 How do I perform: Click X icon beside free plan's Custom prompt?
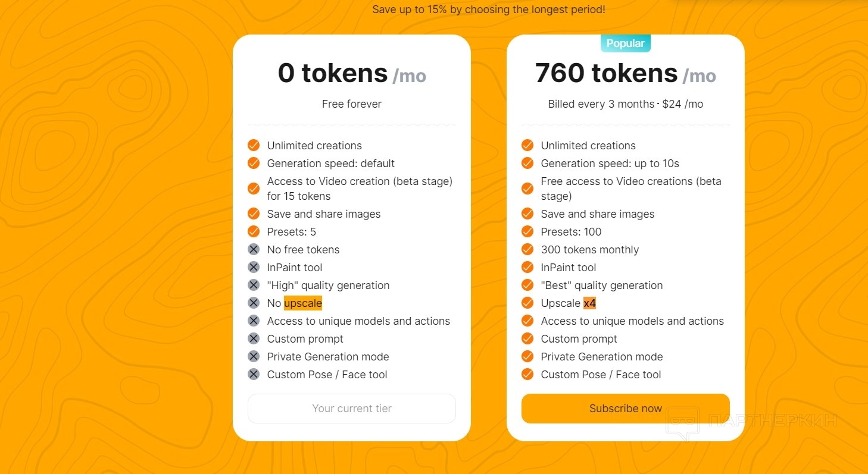coord(254,338)
